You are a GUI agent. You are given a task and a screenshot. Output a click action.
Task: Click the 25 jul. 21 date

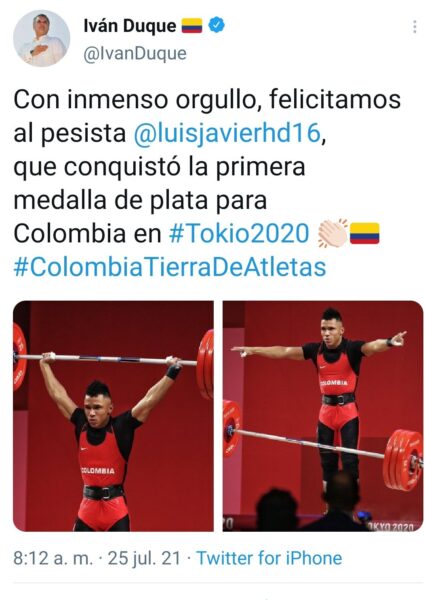pyautogui.click(x=144, y=558)
